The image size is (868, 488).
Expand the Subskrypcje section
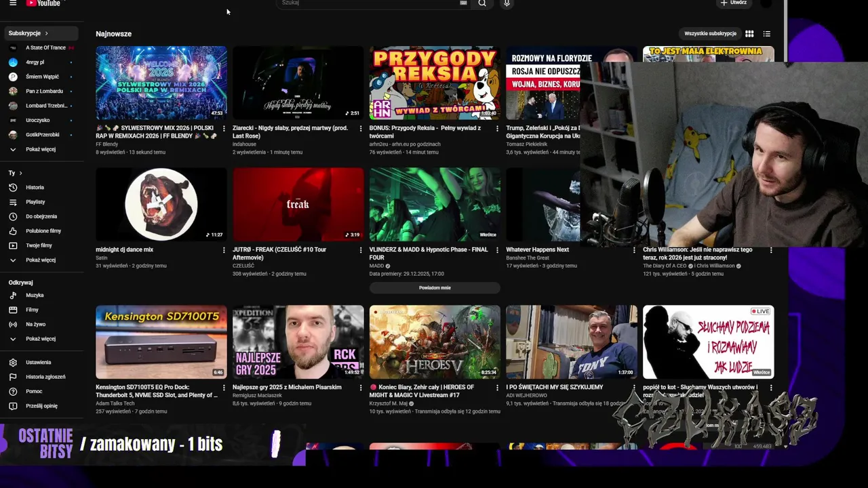[42, 33]
